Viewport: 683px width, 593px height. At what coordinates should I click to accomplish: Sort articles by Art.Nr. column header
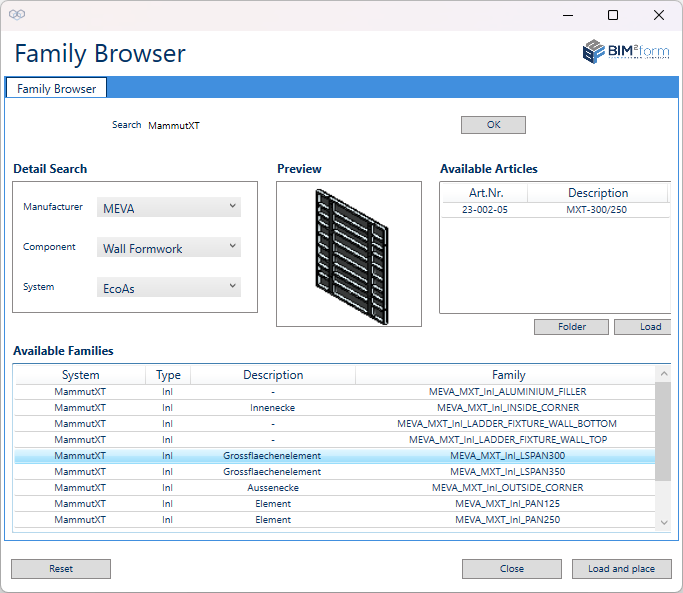point(485,193)
